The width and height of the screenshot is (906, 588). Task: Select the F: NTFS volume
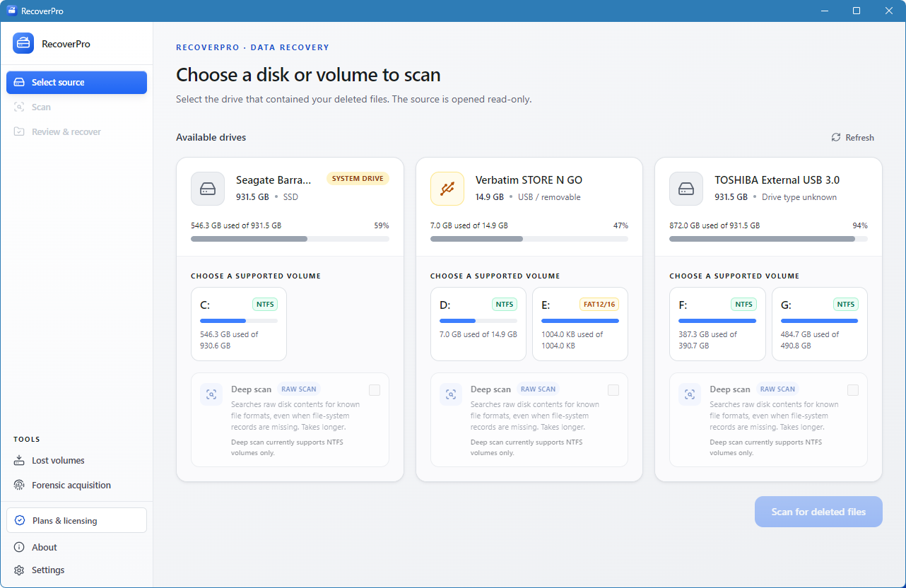[717, 324]
